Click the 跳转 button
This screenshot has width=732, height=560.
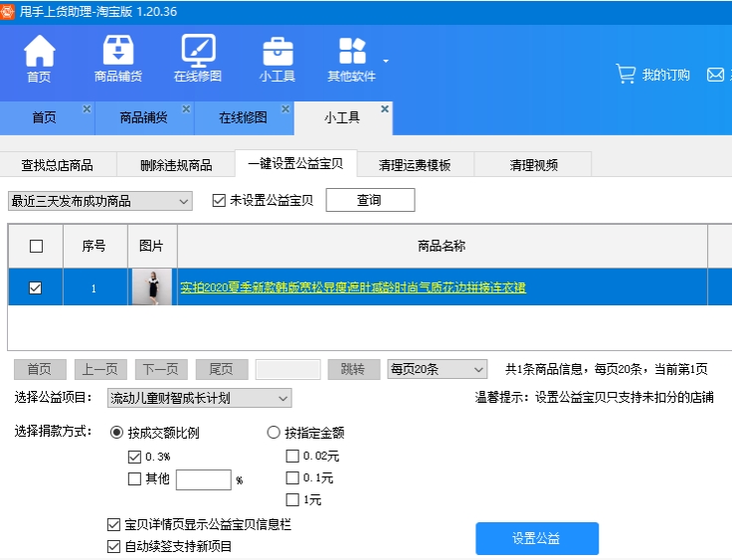tap(353, 369)
